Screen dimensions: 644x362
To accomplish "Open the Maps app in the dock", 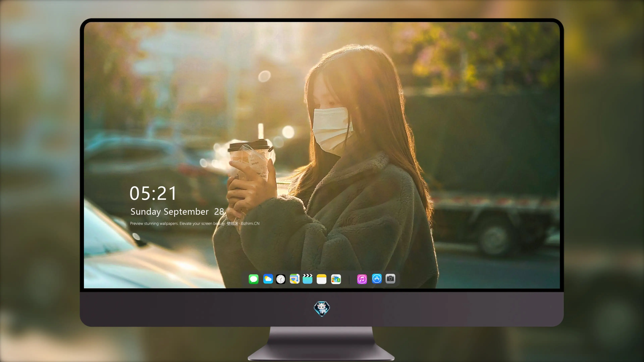I will coord(294,279).
